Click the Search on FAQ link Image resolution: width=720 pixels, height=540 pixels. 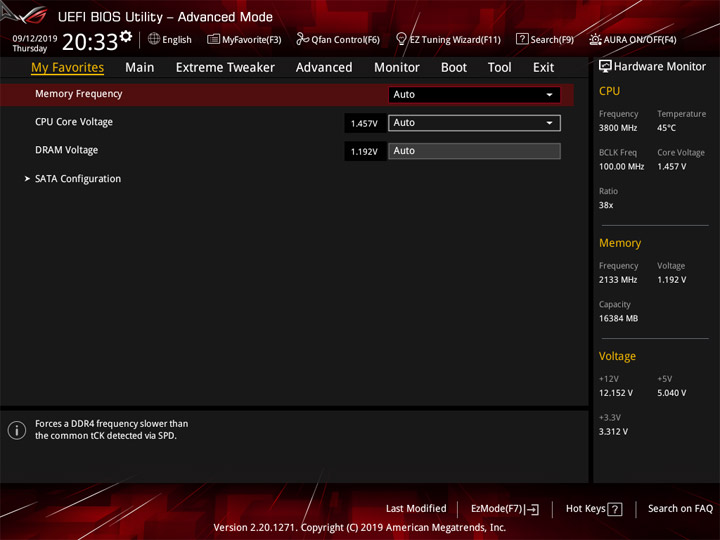(680, 508)
